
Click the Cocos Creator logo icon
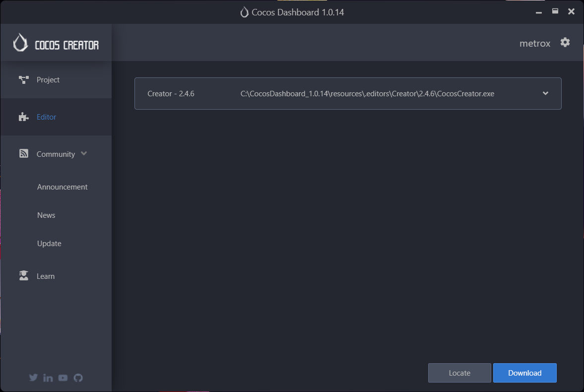click(x=20, y=42)
